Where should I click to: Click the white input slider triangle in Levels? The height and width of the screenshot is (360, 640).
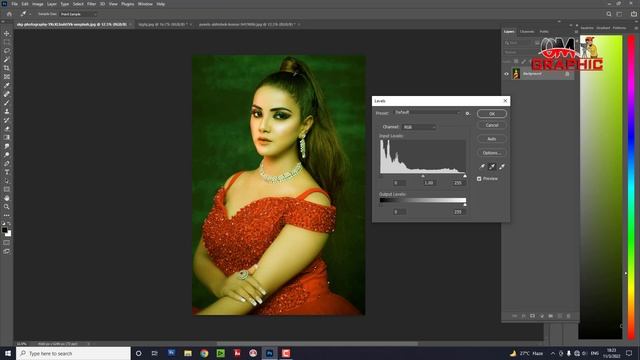tap(465, 176)
